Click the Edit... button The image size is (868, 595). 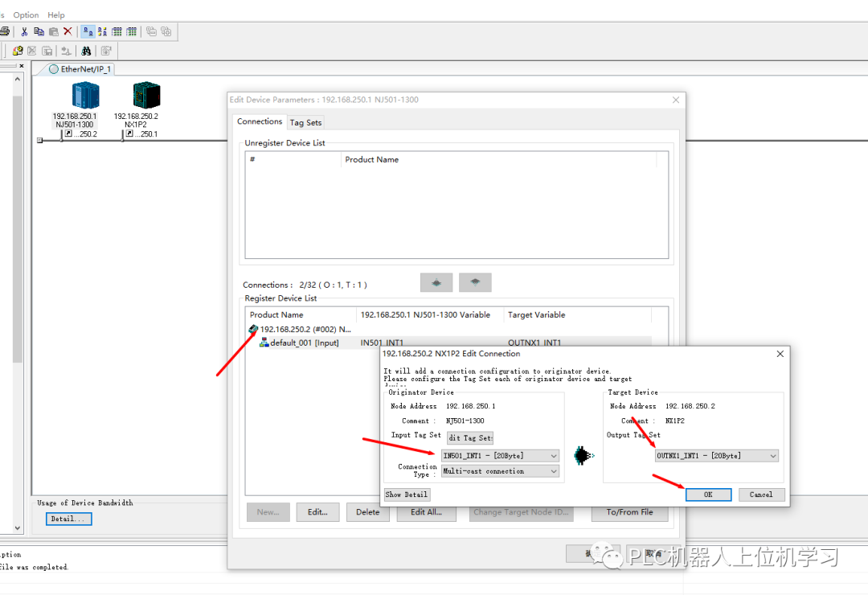click(x=317, y=512)
